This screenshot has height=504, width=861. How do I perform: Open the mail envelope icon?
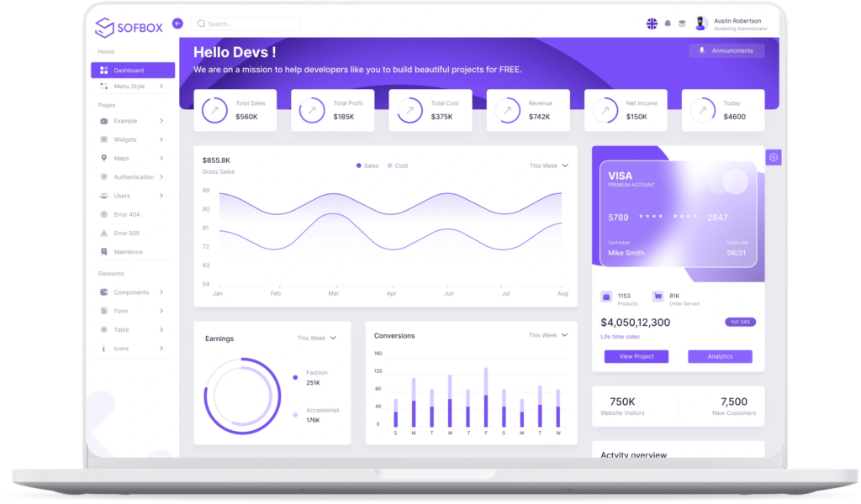pos(682,24)
